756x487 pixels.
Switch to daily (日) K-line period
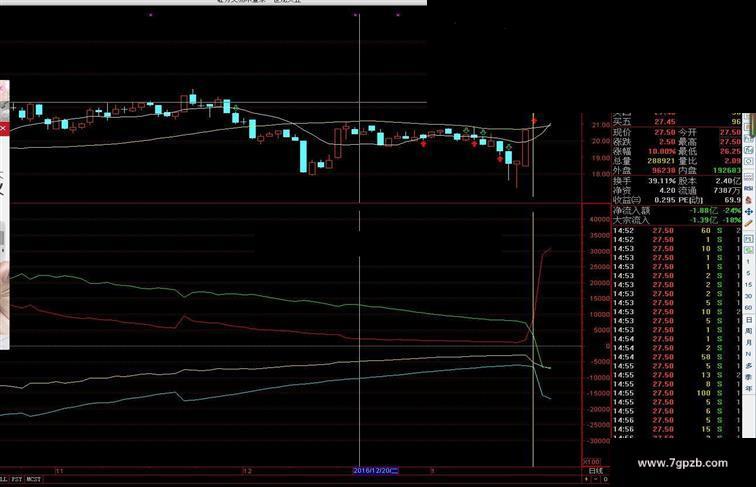coord(749,320)
